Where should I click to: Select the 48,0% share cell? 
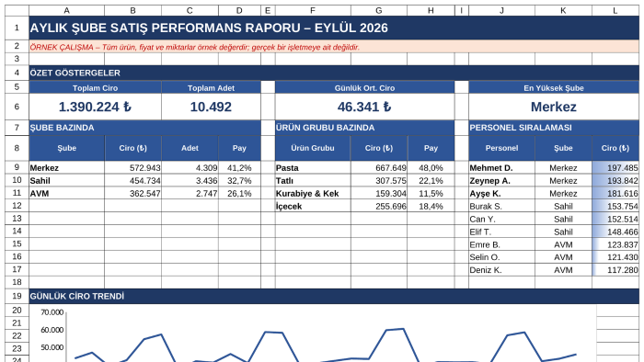[x=431, y=167]
